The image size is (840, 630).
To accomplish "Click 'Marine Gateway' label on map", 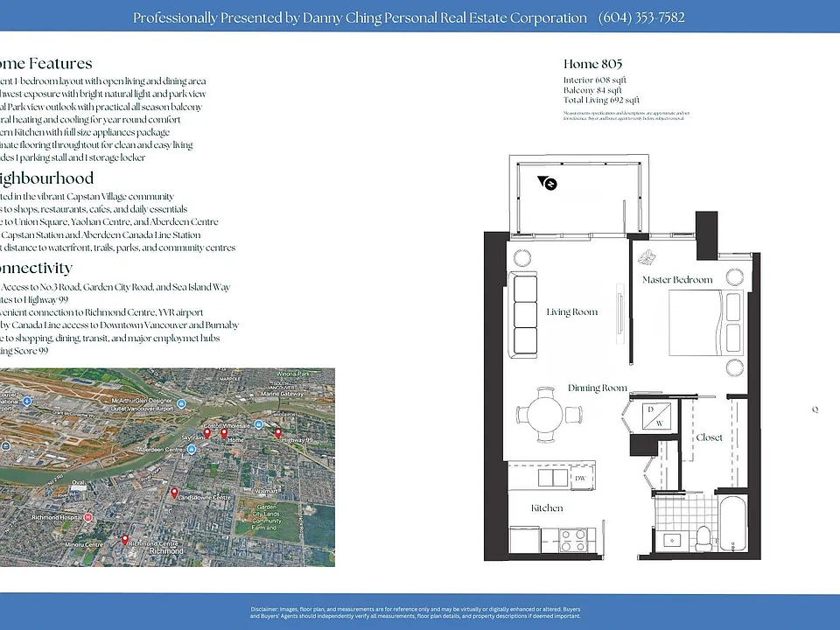I will [x=282, y=394].
